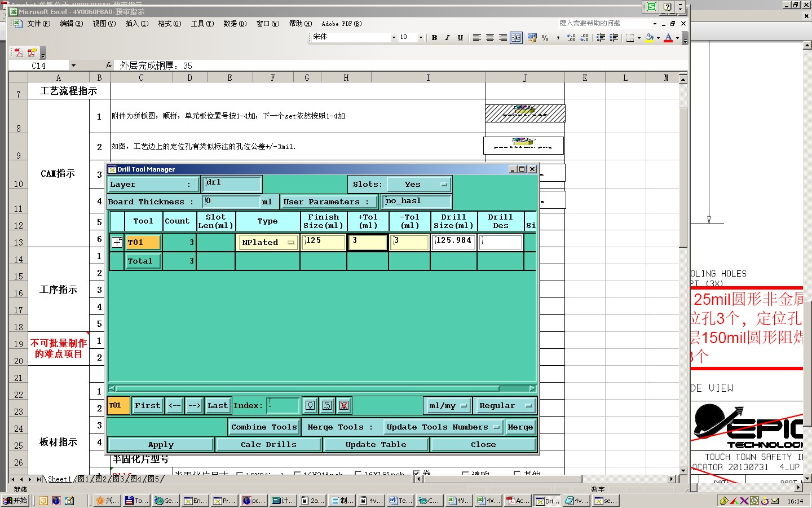This screenshot has width=812, height=508.
Task: Click the decrease decimal icon
Action: point(584,38)
